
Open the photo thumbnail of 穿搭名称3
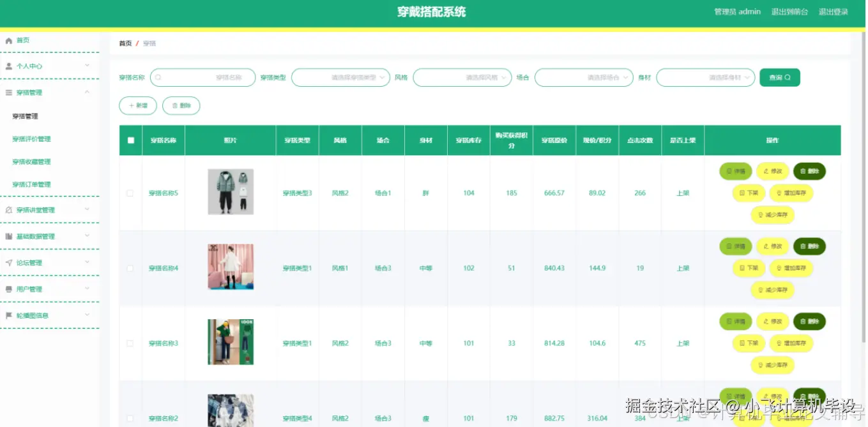click(x=231, y=342)
